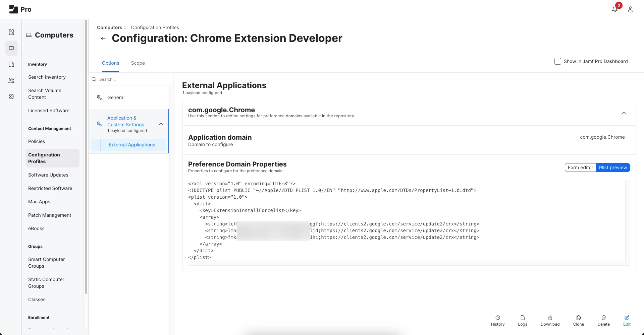The width and height of the screenshot is (644, 335).
Task: Click the Inventory section label
Action: pos(38,64)
